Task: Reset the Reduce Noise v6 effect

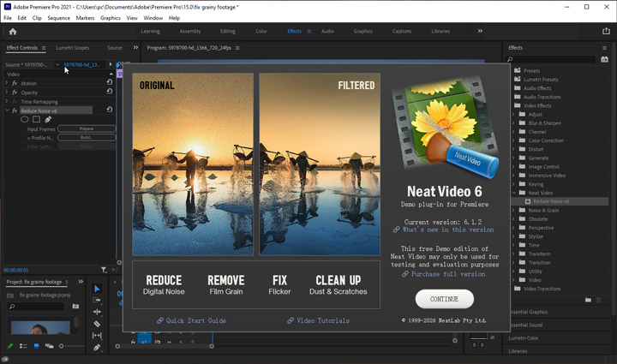Action: point(110,110)
